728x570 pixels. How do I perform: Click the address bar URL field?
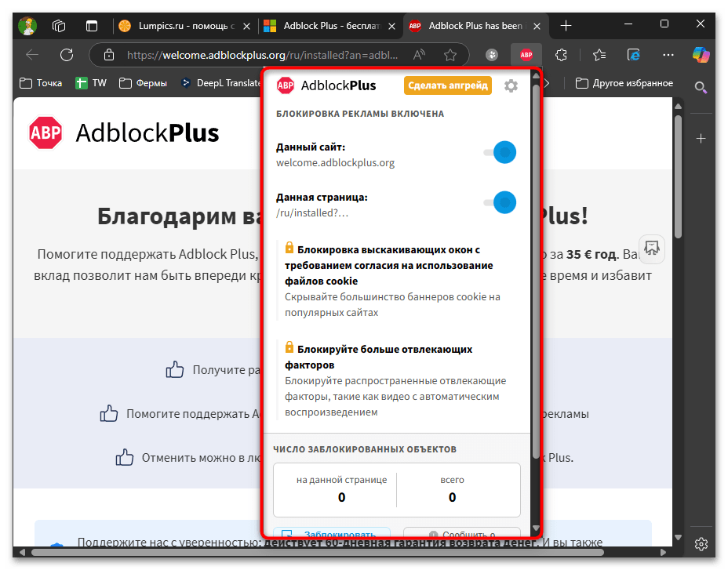point(262,55)
